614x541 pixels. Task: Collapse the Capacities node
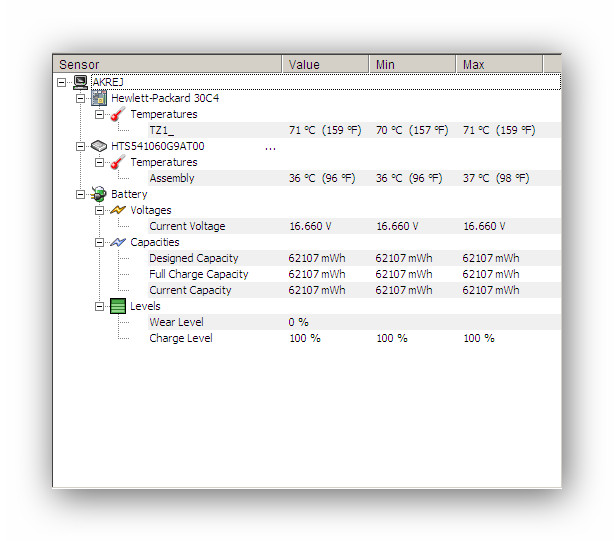point(99,242)
